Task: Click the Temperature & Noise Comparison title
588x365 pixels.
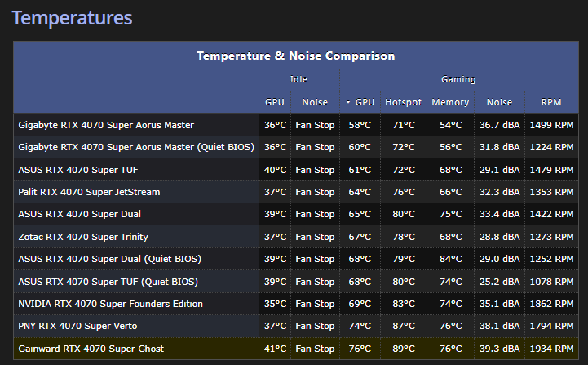Action: pyautogui.click(x=295, y=56)
